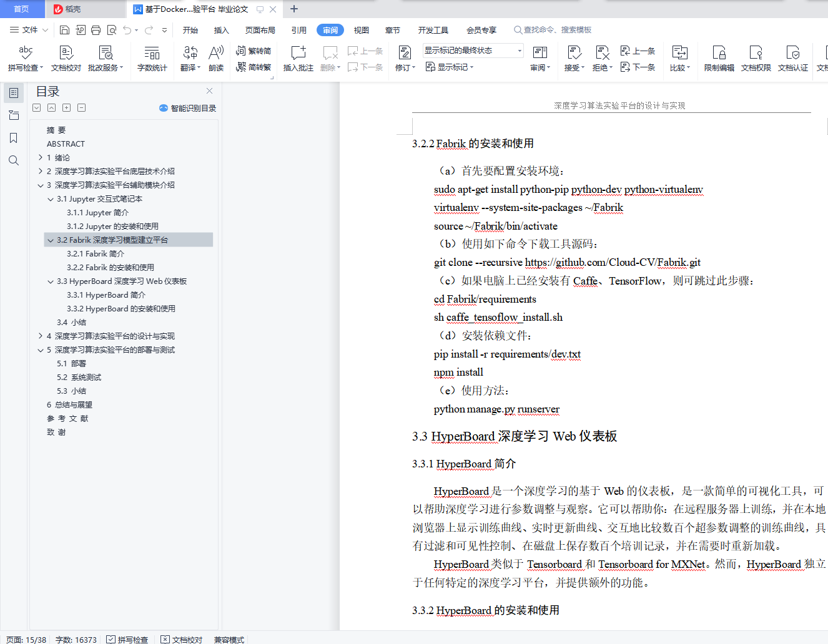Open restrict editing (限制编辑)

point(719,59)
